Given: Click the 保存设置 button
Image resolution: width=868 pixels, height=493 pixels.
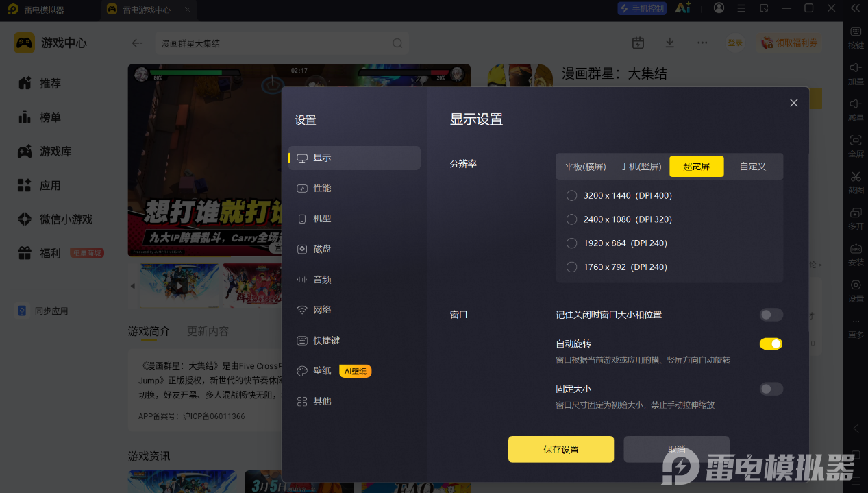Looking at the screenshot, I should 561,449.
